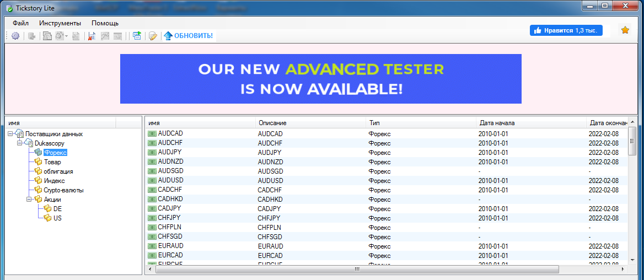
Task: Collapse the Поставщики данных tree node
Action: pos(10,134)
